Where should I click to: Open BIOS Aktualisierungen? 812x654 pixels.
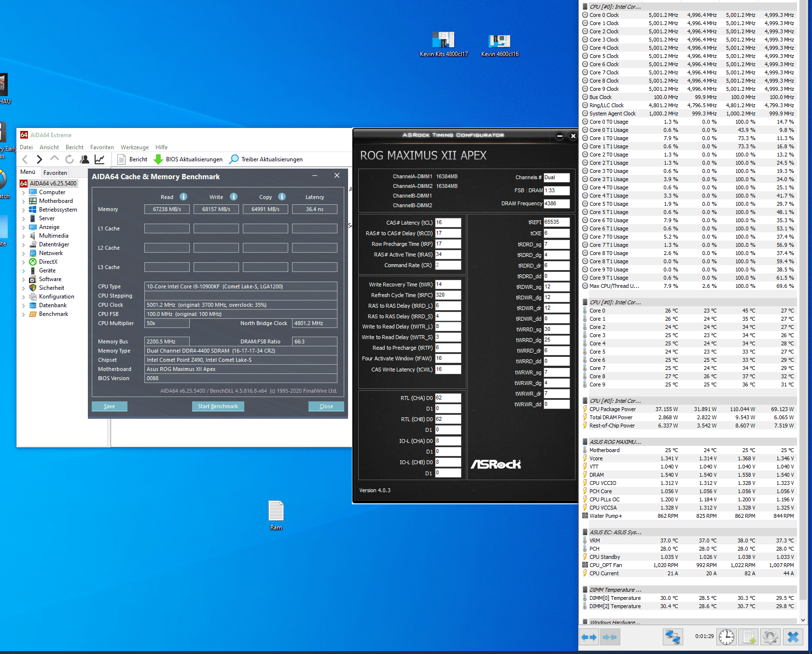(x=188, y=159)
